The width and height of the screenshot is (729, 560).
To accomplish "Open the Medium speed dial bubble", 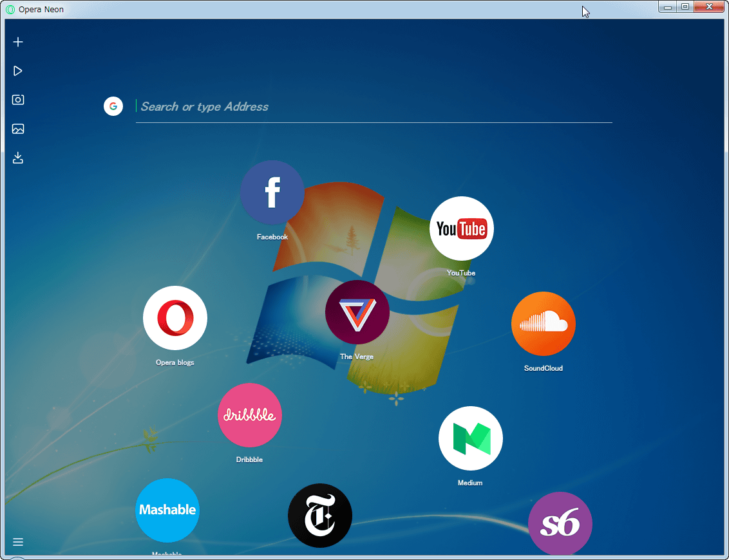I will pos(471,438).
